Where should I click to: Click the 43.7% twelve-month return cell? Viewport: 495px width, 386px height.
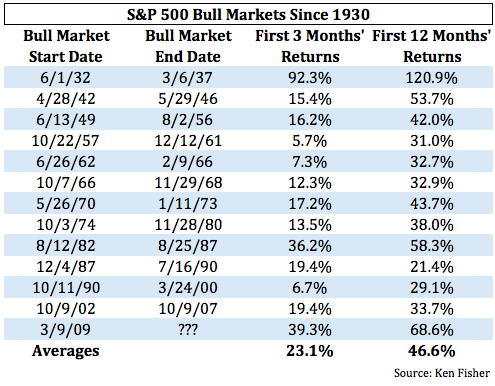tap(432, 204)
